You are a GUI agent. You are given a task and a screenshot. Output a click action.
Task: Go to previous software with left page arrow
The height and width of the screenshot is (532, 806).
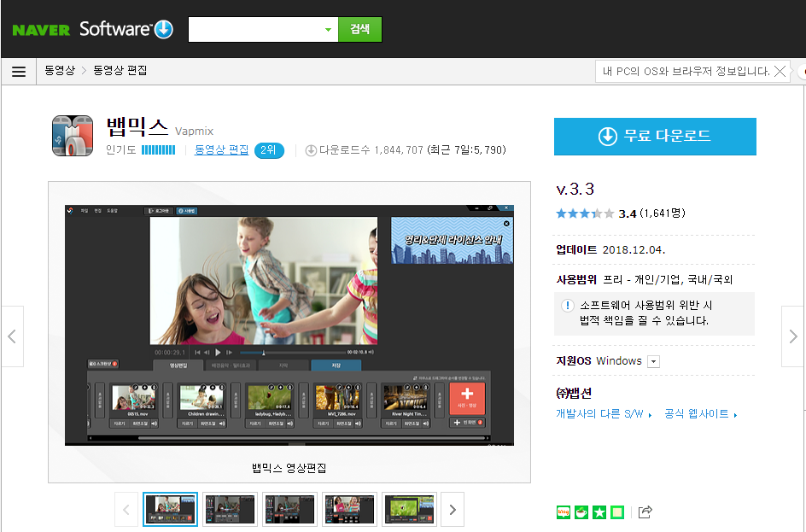tap(12, 336)
